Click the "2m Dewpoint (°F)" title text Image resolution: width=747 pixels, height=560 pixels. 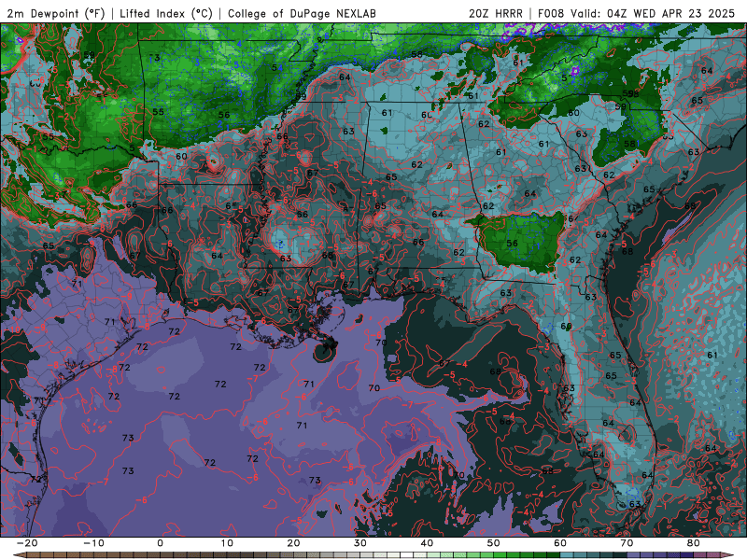click(56, 13)
